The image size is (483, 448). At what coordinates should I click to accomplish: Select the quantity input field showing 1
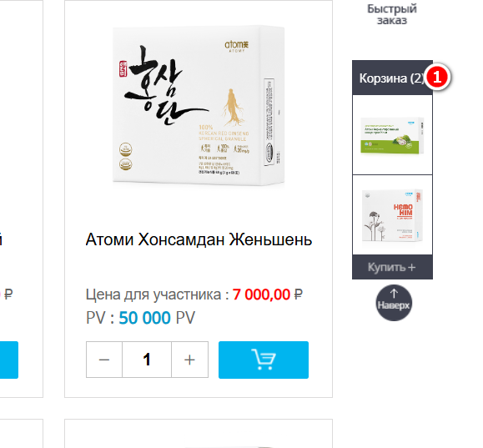[147, 360]
